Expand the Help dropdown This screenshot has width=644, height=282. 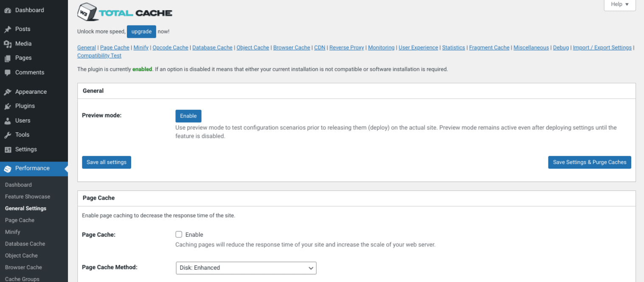[x=619, y=4]
